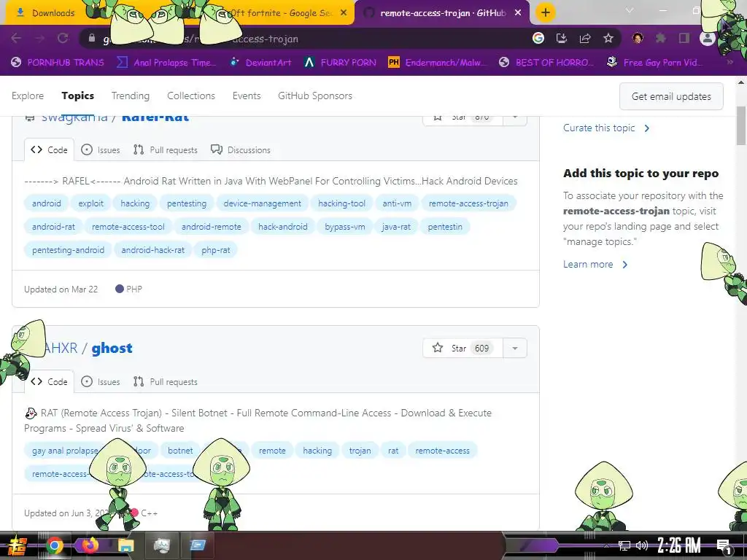This screenshot has width=747, height=560.
Task: Open the GitHub Sponsors navigation item
Action: (x=315, y=96)
